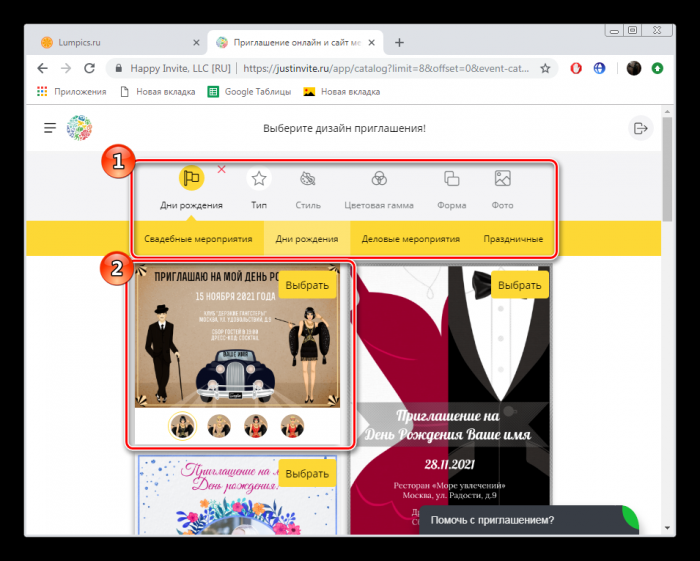Viewport: 700px width, 561px height.
Task: Go forward with browser forward arrow
Action: (x=66, y=68)
